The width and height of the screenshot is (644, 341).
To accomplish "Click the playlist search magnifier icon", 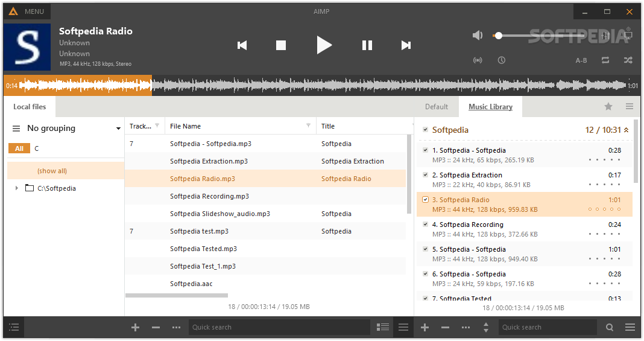I will [610, 328].
